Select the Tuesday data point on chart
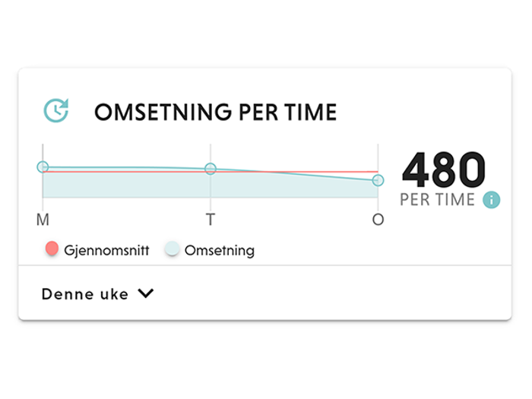 (211, 169)
